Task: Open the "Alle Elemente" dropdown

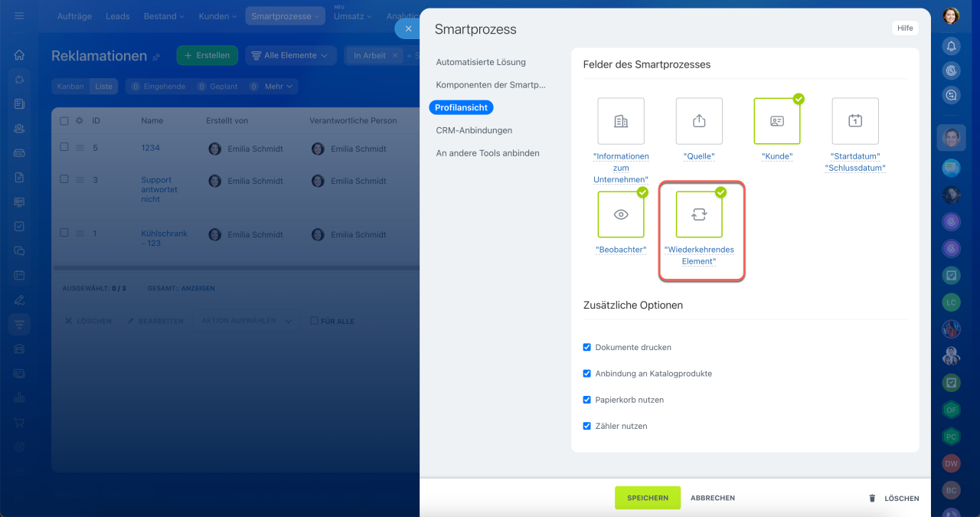Action: point(290,55)
